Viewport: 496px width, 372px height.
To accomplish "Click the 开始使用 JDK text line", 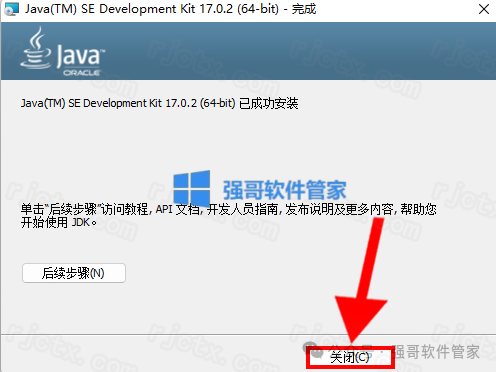I will [59, 222].
